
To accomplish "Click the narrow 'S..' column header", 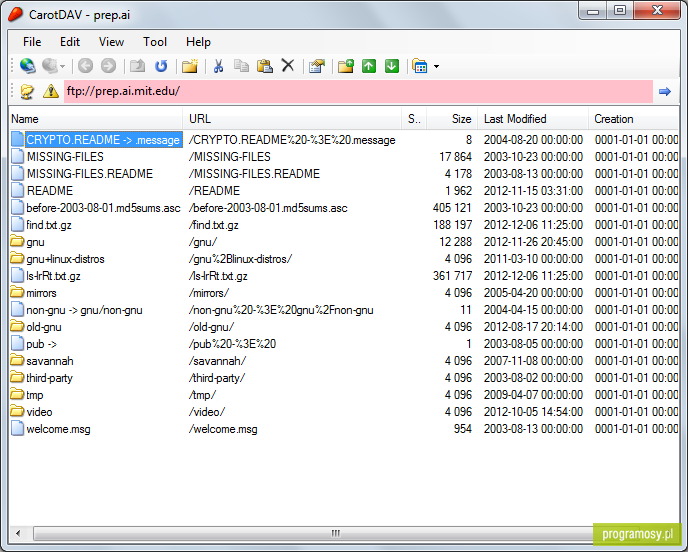I will pos(414,119).
